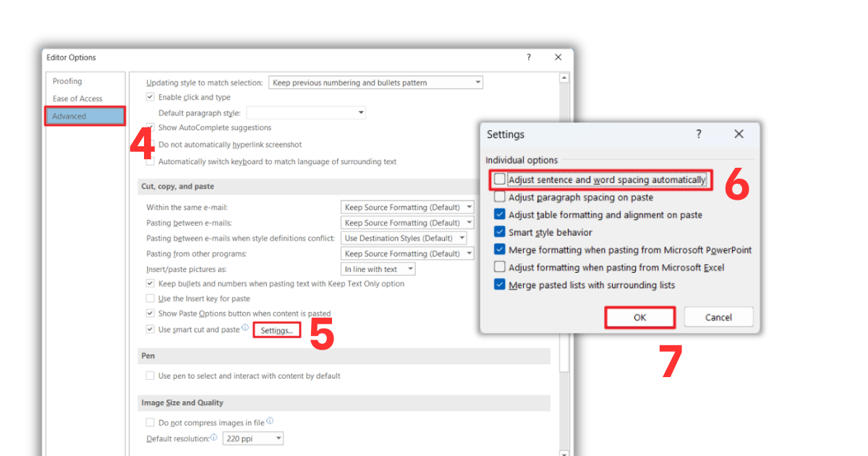Open the Default resolution 220 ppi dropdown

(252, 439)
